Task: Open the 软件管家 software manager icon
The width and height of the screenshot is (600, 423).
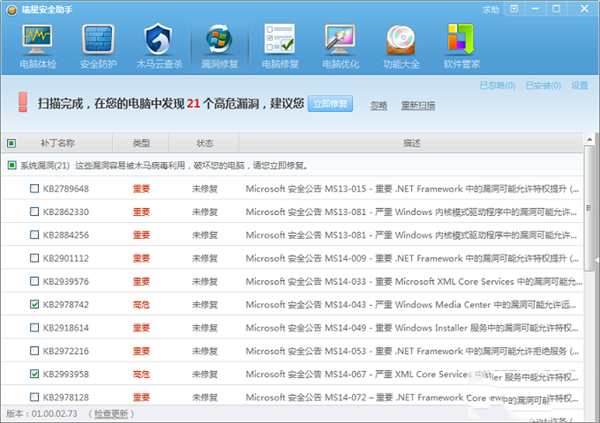Action: (460, 46)
